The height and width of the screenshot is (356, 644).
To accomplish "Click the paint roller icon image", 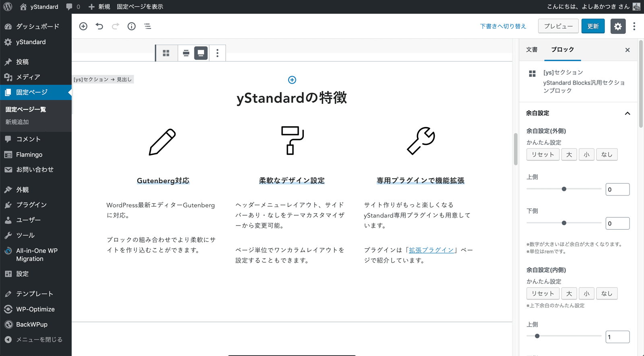I will 292,140.
